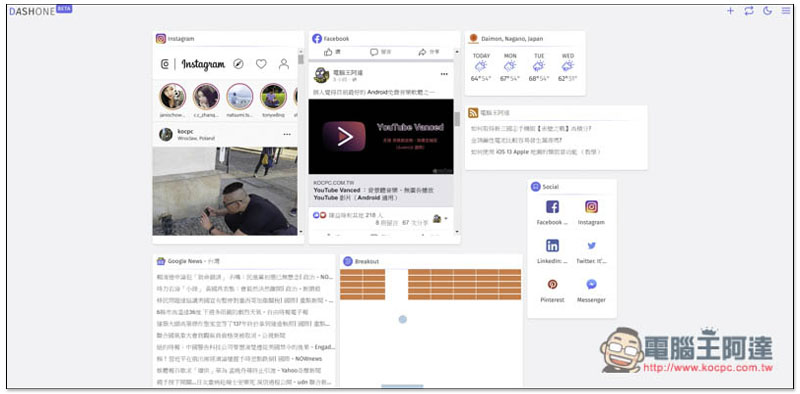800x394 pixels.
Task: Click the Facebook widget vertical scrollbar thumb
Action: (457, 119)
